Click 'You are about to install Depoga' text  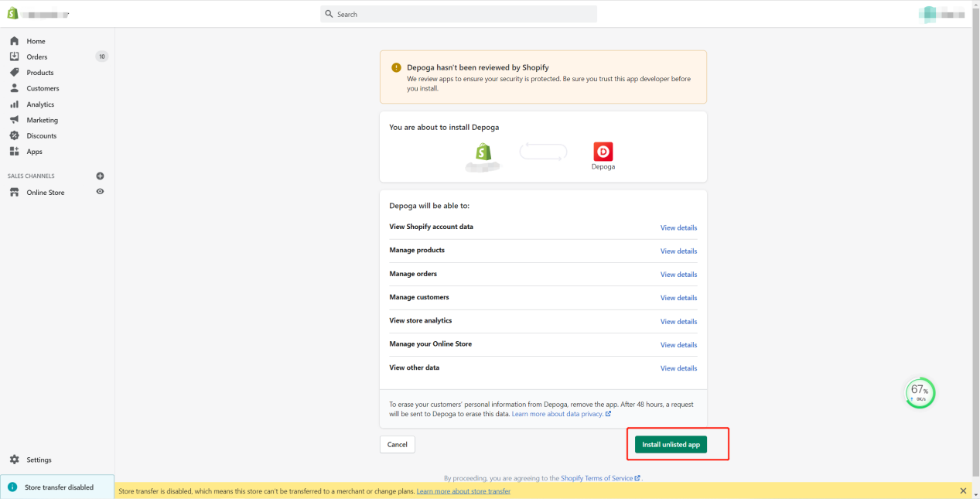click(x=444, y=128)
